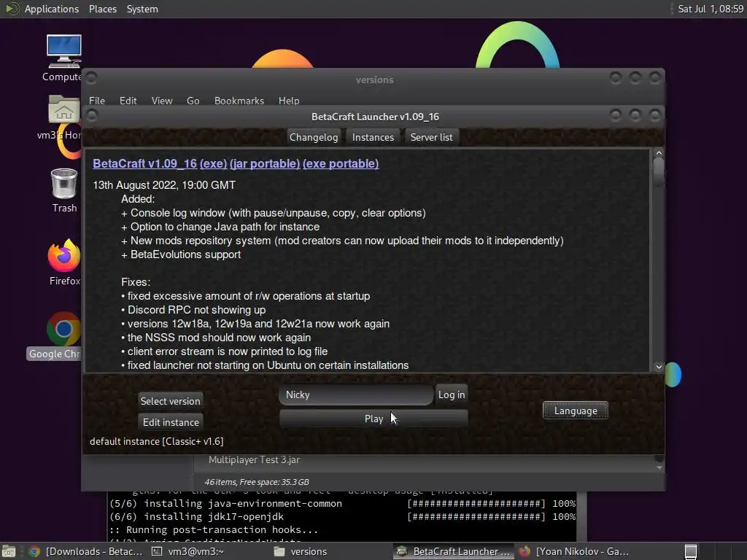Screen dimensions: 747x560
Task: Click the (exe) download link
Action: (214, 163)
